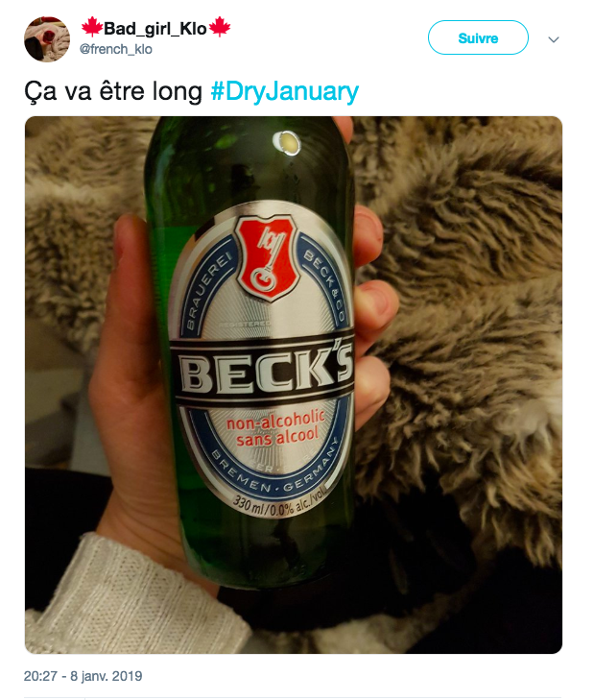Click the fur blanket beside the bottle
Image resolution: width=594 pixels, height=700 pixels.
click(x=464, y=312)
